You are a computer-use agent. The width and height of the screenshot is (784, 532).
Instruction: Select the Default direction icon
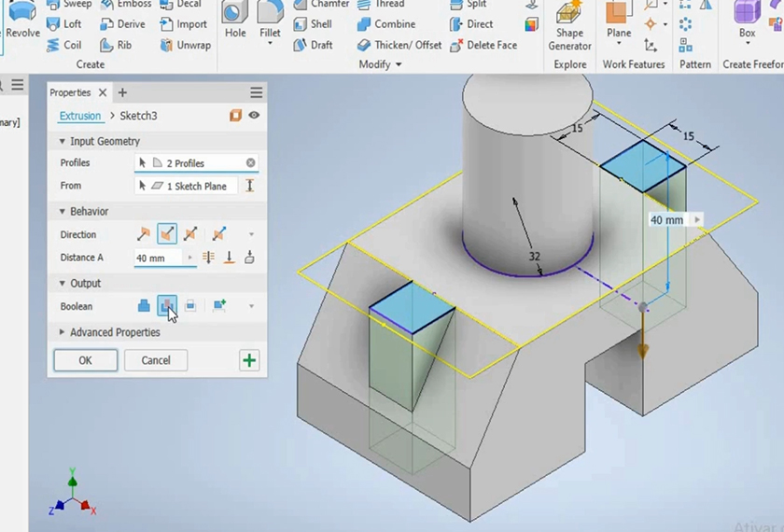pos(144,234)
